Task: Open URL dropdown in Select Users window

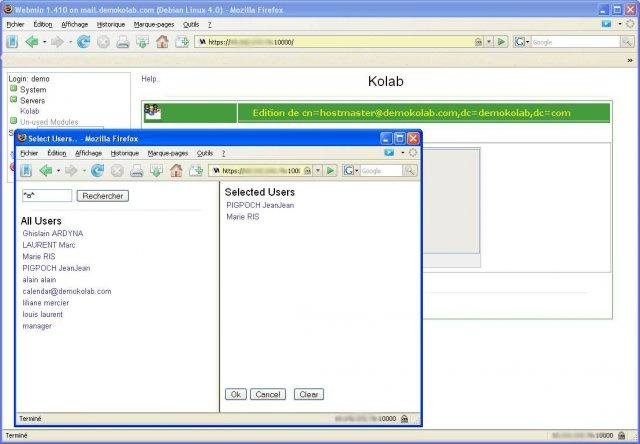Action: [318, 171]
